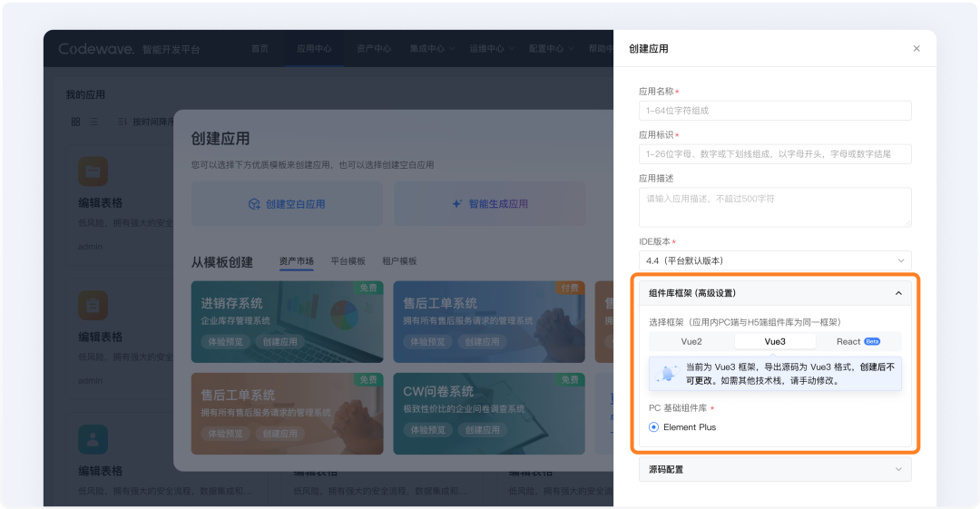The height and width of the screenshot is (509, 980).
Task: Click 体验预览 on the CW问卷系统 card
Action: coord(426,434)
